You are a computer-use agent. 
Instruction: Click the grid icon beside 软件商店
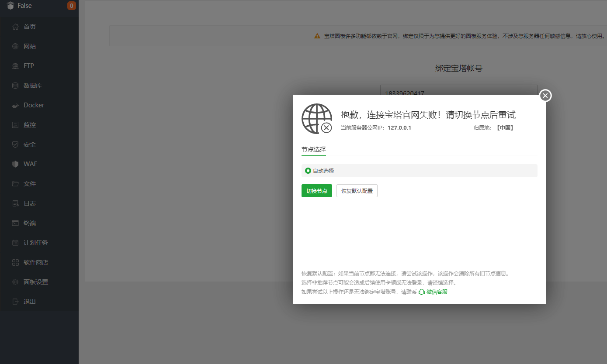point(15,262)
